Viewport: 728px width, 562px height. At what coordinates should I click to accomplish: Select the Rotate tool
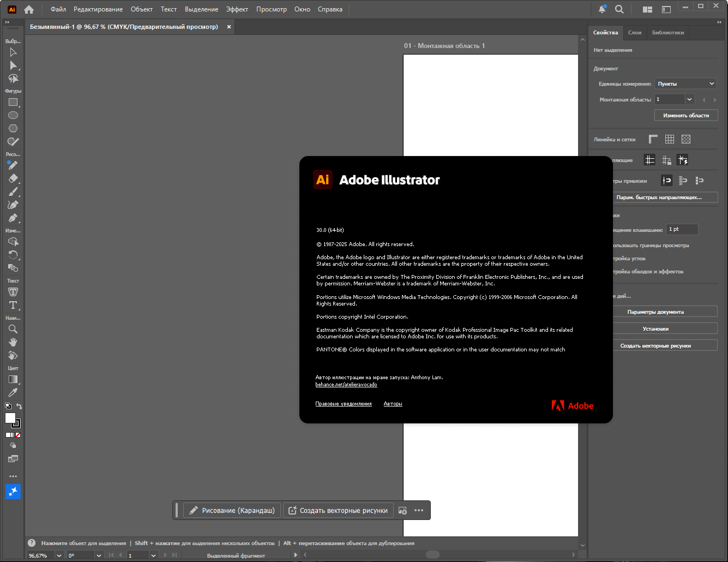13,255
